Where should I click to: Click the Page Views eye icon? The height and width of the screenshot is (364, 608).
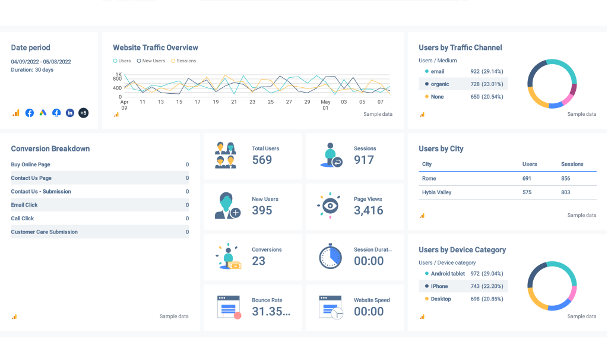(x=328, y=205)
